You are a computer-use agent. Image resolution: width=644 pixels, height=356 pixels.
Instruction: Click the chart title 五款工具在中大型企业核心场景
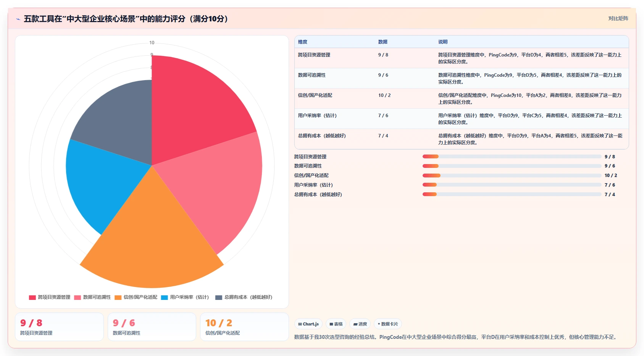126,19
